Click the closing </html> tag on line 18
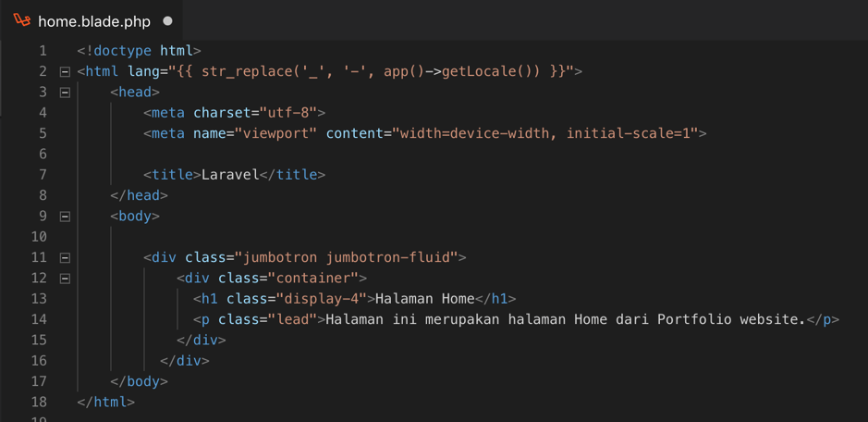This screenshot has height=422, width=868. 105,402
